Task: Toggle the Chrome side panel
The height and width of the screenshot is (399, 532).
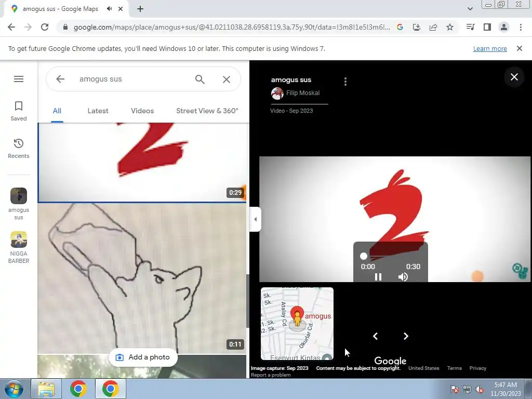Action: click(487, 27)
